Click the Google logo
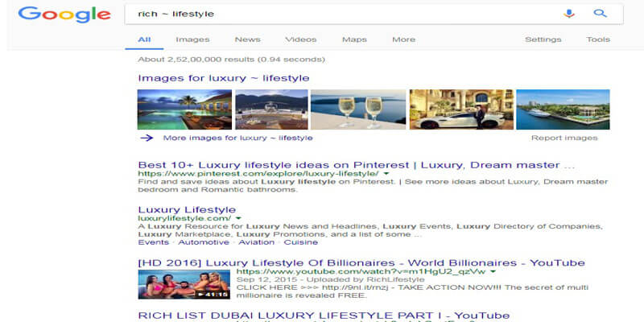Image resolution: width=644 pixels, height=322 pixels. pos(64,14)
